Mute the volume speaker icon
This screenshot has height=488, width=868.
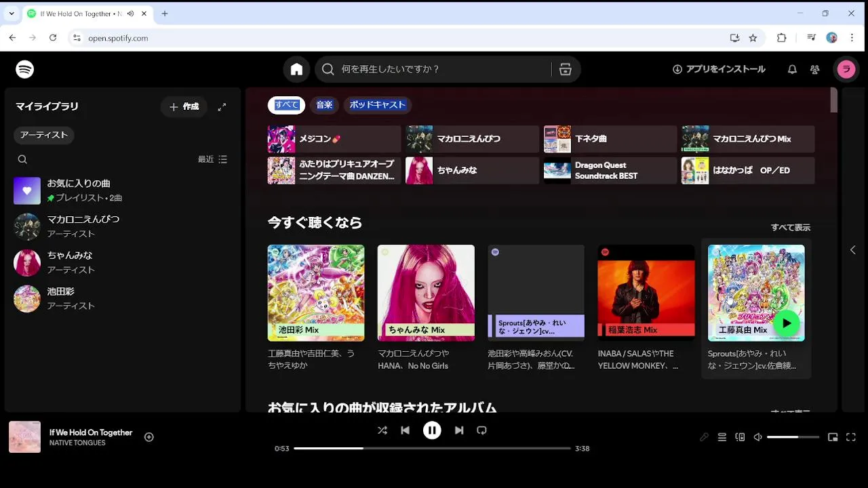(757, 437)
